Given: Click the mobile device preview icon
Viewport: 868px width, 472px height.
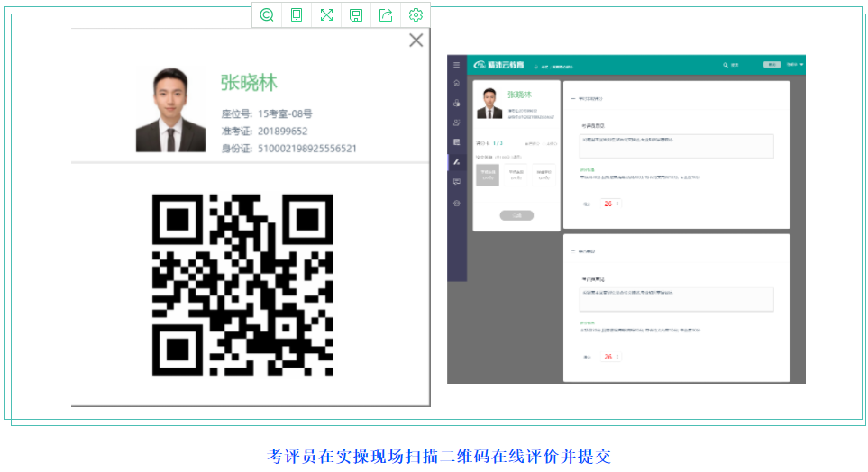Looking at the screenshot, I should [x=297, y=15].
